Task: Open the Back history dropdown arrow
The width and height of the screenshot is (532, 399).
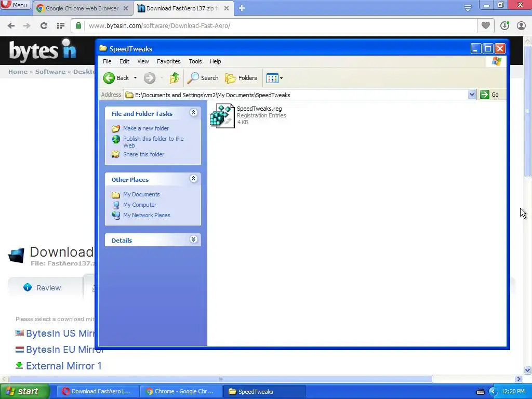Action: point(135,78)
